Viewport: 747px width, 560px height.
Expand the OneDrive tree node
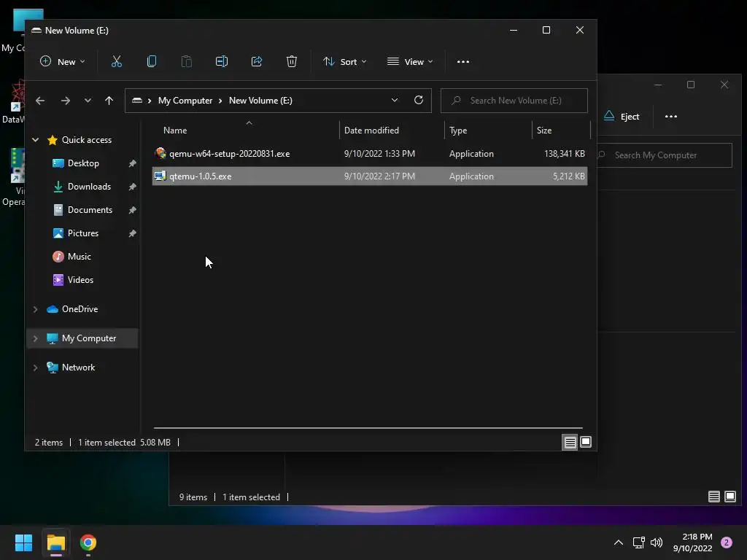pyautogui.click(x=35, y=309)
